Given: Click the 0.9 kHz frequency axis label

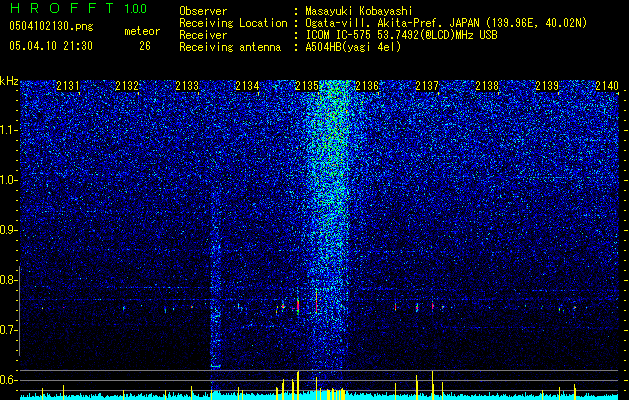Looking at the screenshot, I should tap(9, 230).
